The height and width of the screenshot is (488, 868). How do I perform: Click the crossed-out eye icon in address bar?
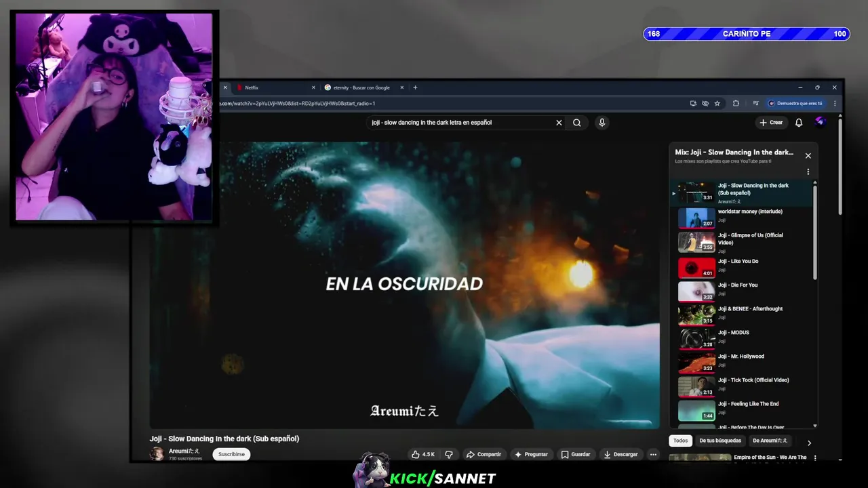705,104
